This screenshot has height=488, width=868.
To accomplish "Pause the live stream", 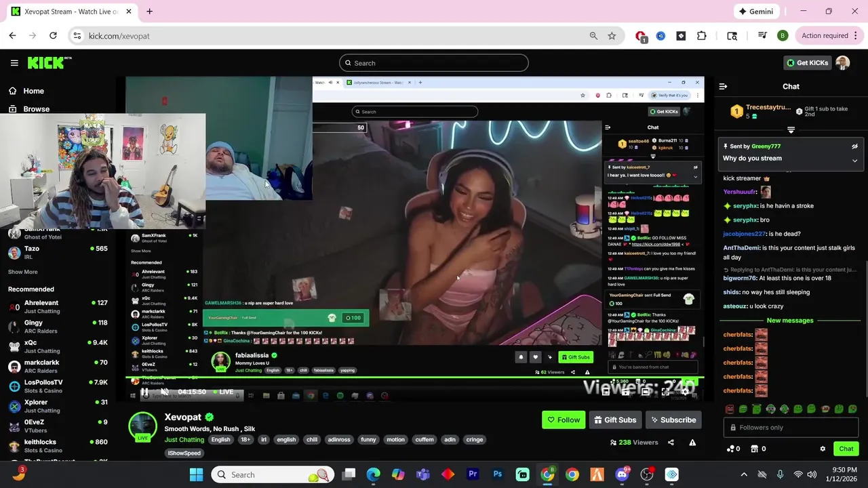I will (x=144, y=392).
